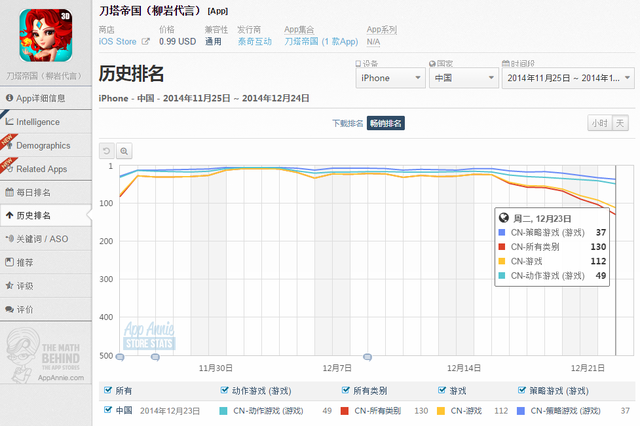Open the date range dropdown

[x=568, y=78]
